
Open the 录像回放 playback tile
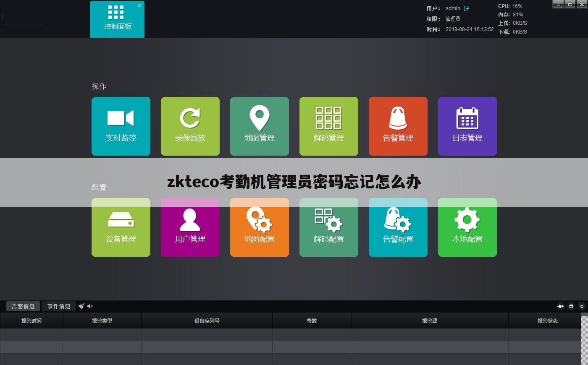point(190,126)
